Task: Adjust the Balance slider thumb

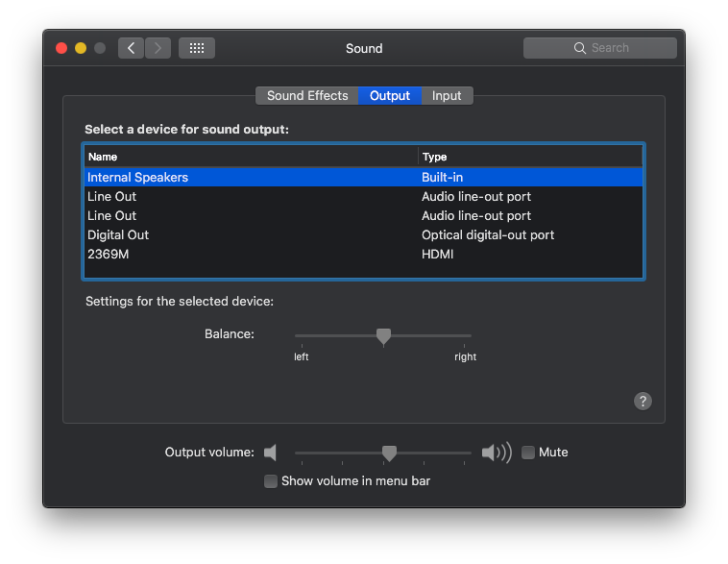Action: point(383,336)
